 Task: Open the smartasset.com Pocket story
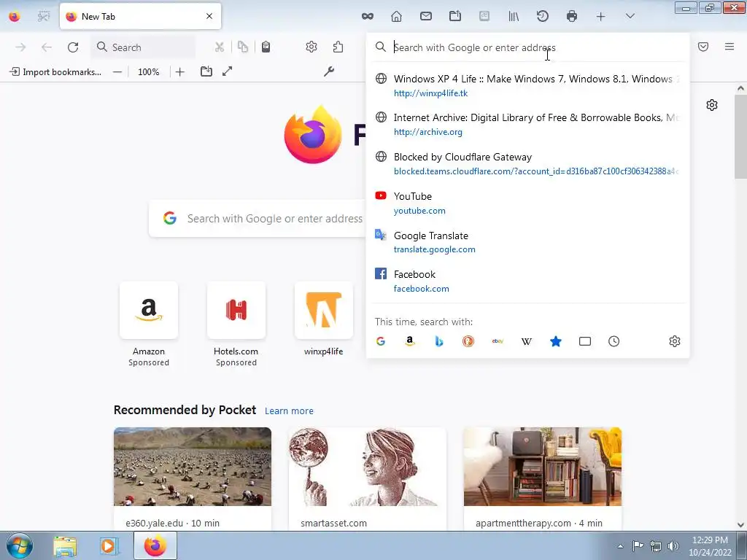tap(368, 479)
